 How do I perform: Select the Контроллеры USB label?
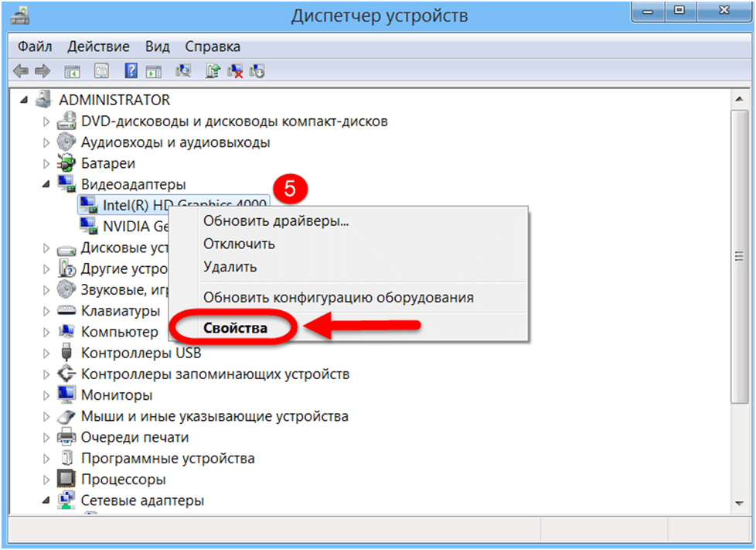[x=141, y=353]
